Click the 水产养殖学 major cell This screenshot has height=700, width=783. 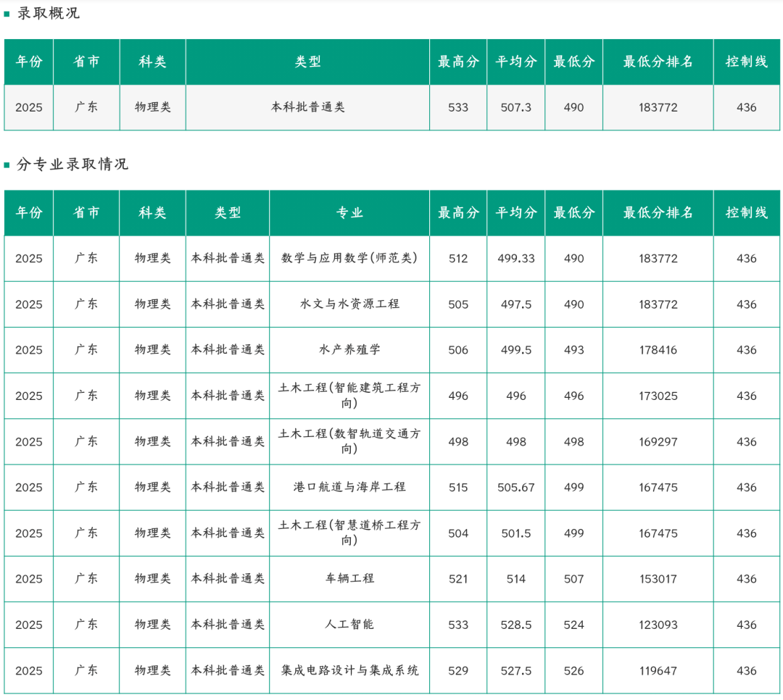point(349,350)
